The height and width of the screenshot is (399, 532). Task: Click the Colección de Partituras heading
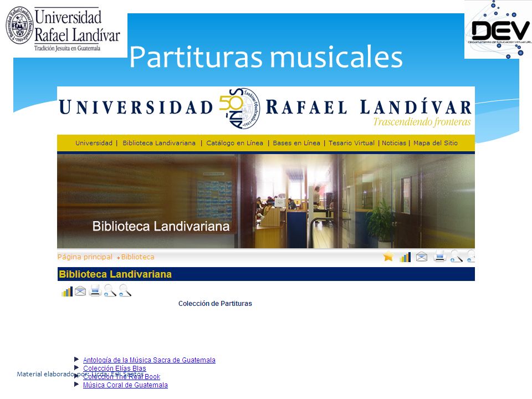(x=215, y=304)
